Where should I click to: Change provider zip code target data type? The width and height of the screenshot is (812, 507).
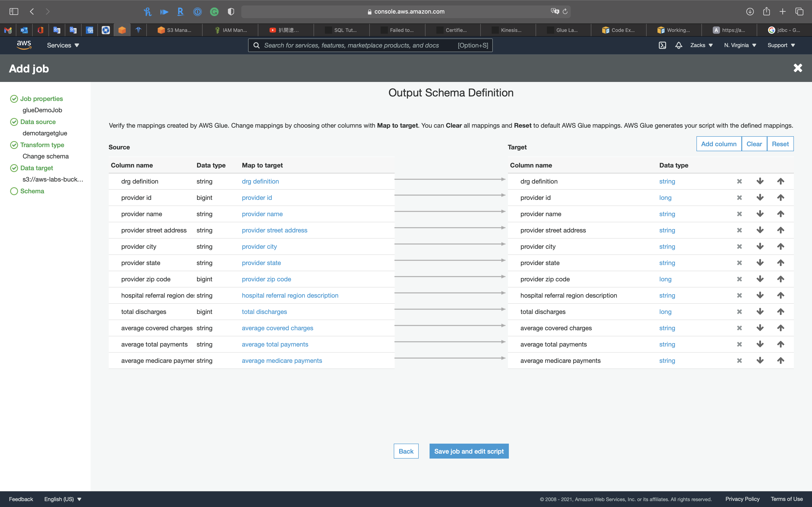pyautogui.click(x=665, y=279)
